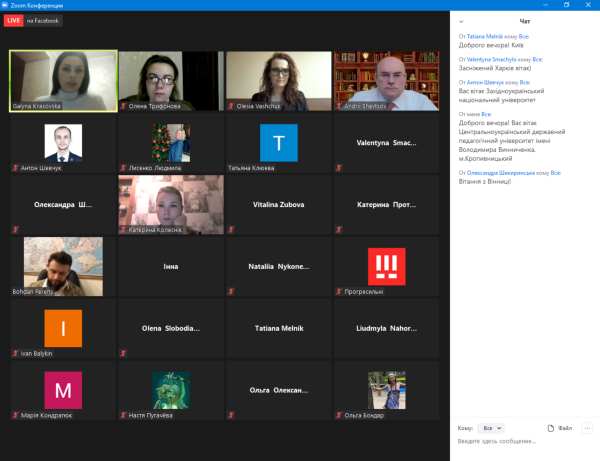Click the muted mic icon on Olesia Vashchuk
The width and height of the screenshot is (600, 461).
click(x=231, y=105)
